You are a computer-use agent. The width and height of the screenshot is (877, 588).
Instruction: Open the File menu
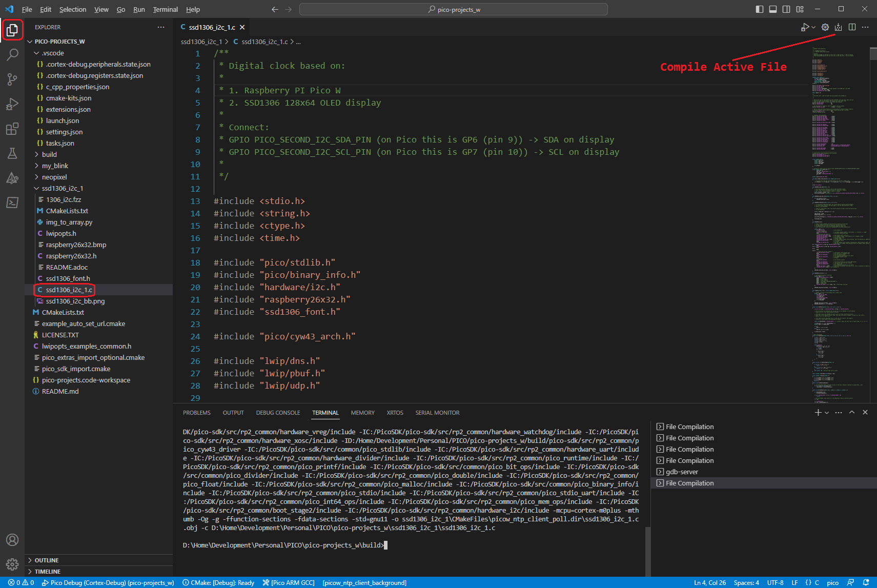coord(27,9)
